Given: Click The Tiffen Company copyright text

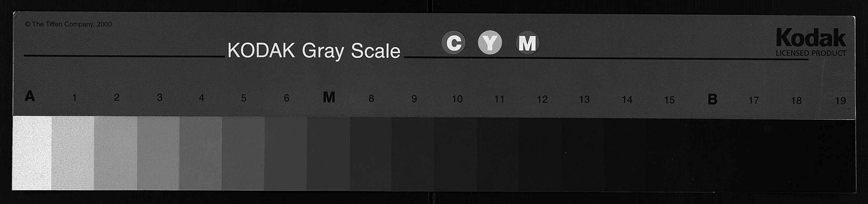Looking at the screenshot, I should [68, 24].
